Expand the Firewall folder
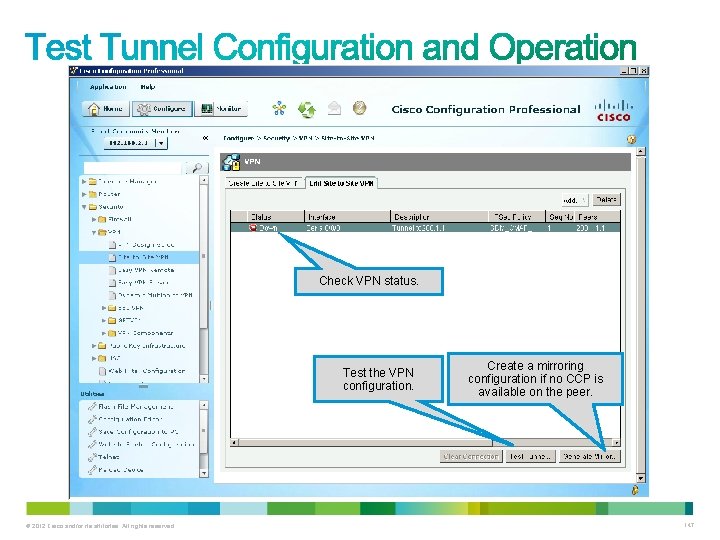 point(94,219)
